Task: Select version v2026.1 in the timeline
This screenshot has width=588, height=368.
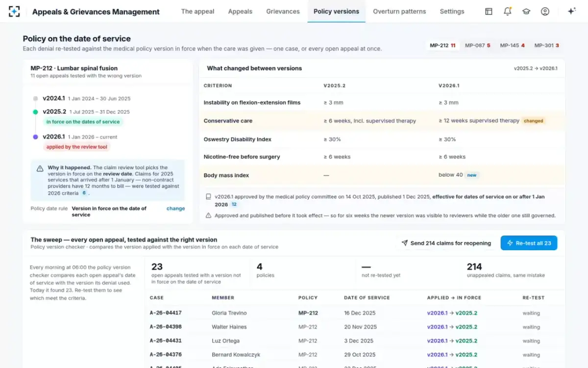Action: [54, 137]
